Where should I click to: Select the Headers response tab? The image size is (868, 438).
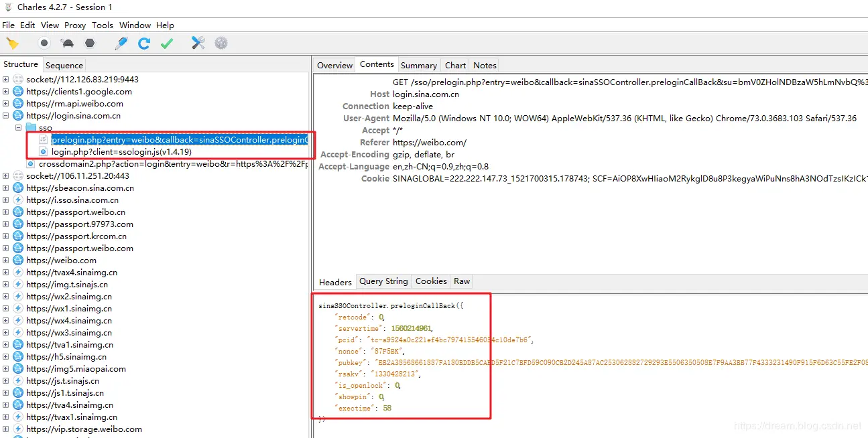tap(335, 282)
